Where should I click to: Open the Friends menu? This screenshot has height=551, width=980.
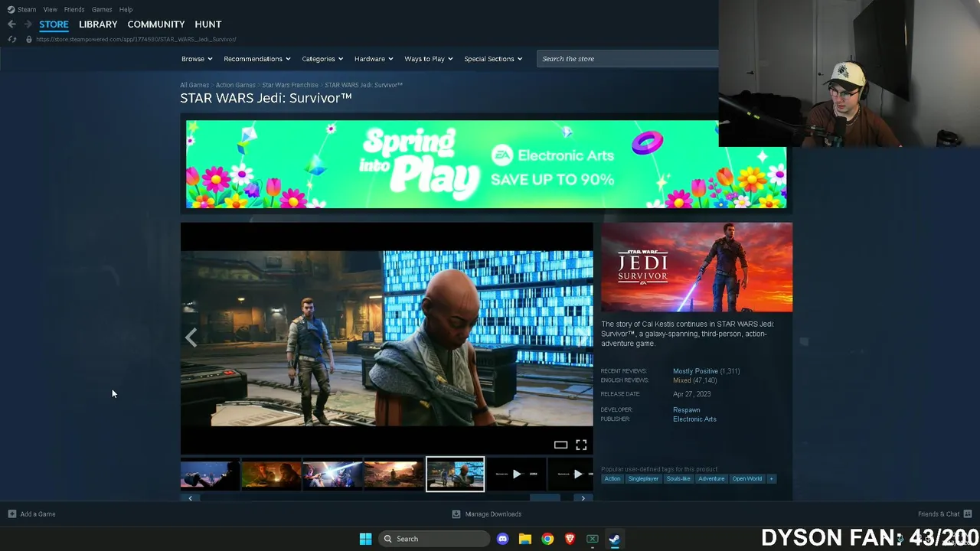(x=74, y=9)
